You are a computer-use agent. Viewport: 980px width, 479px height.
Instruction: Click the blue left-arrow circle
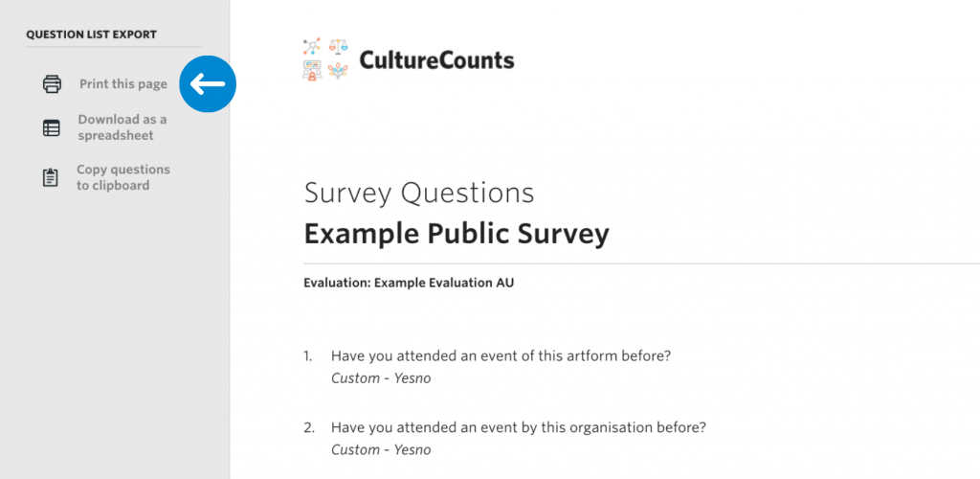208,83
